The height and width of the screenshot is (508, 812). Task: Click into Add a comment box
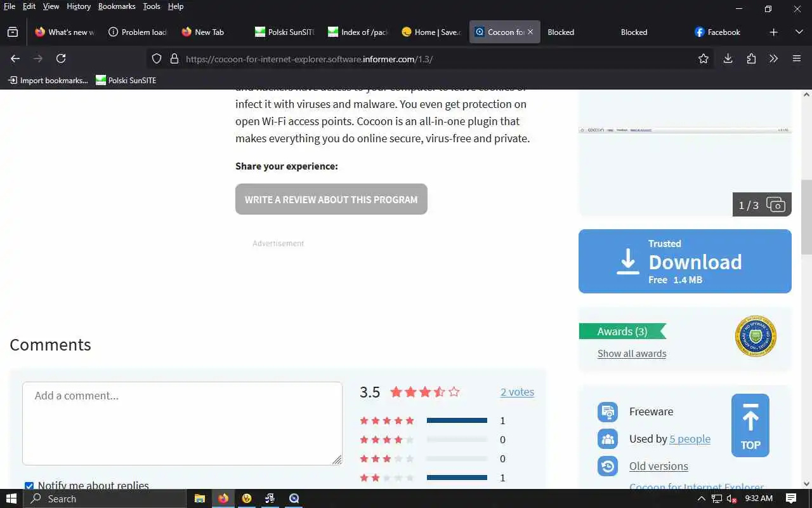[x=182, y=424]
